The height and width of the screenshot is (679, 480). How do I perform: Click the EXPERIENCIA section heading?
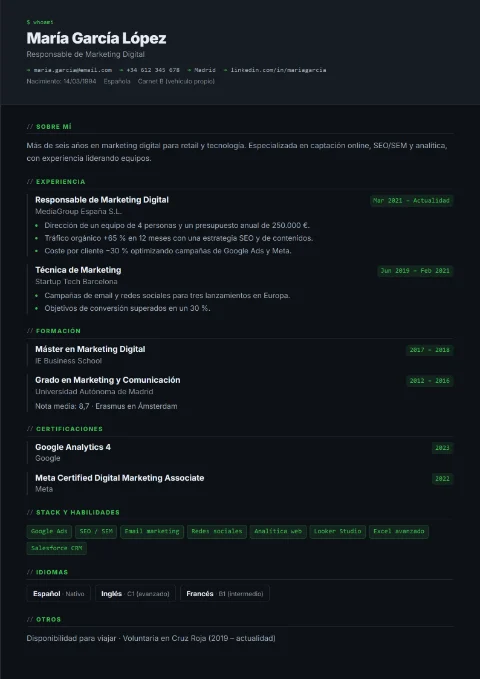[61, 182]
